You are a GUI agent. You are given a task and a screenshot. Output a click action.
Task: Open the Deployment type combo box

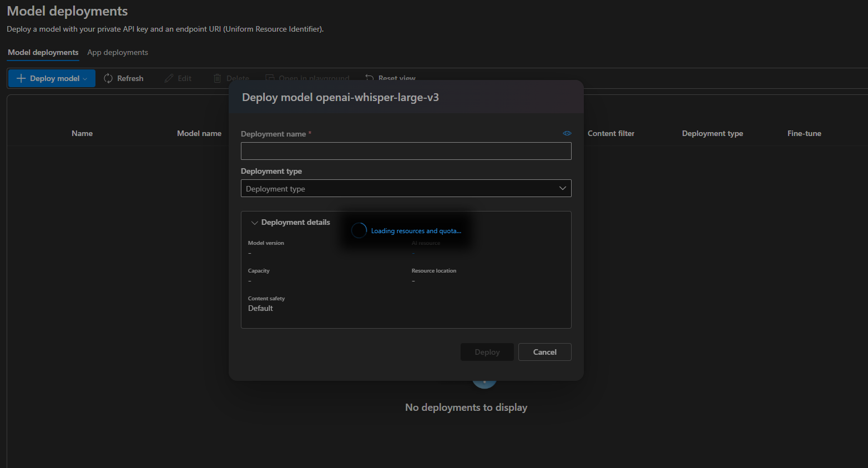pos(406,188)
